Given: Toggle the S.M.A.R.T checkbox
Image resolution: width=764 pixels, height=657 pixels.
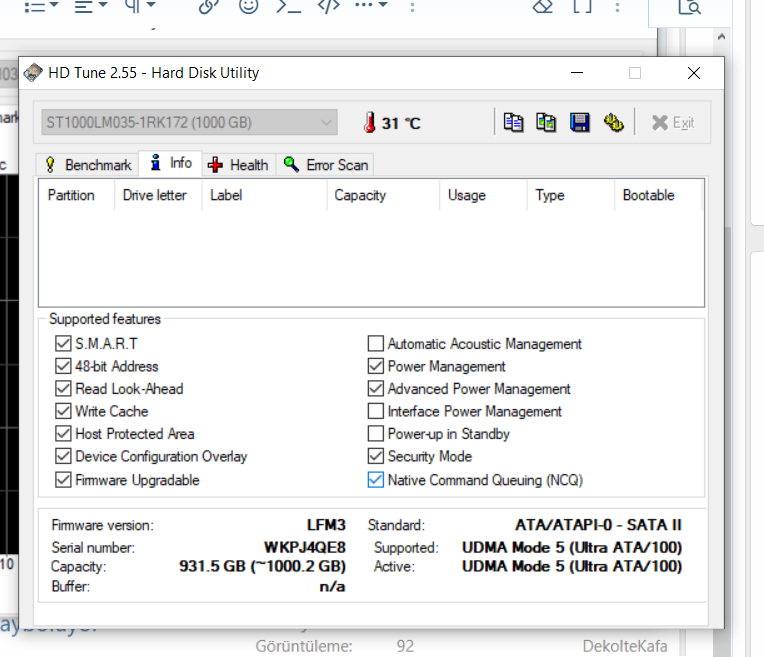Looking at the screenshot, I should point(63,344).
